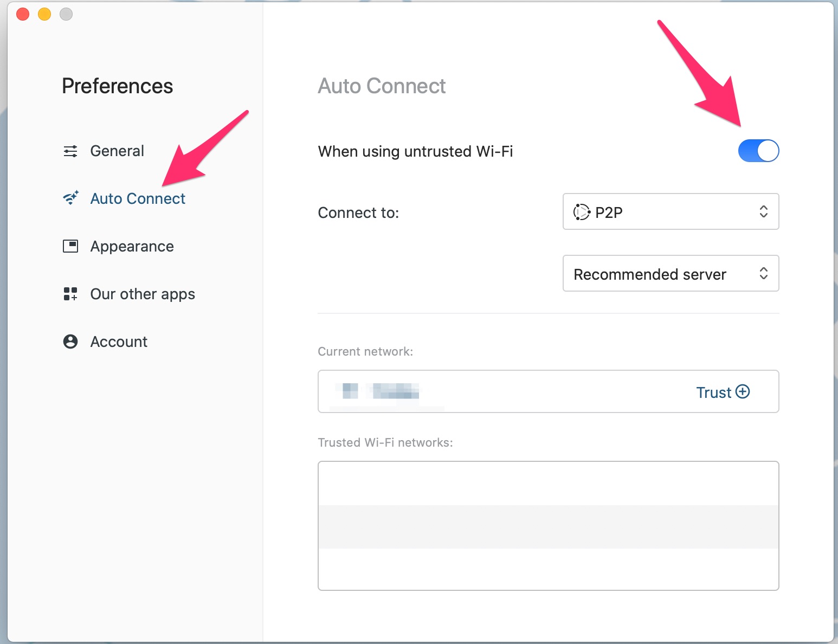Close the Preferences window
Screen dimensions: 838x644
pyautogui.click(x=23, y=14)
